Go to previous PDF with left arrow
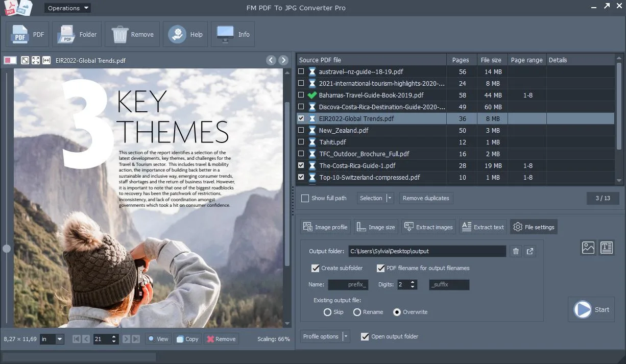 271,60
